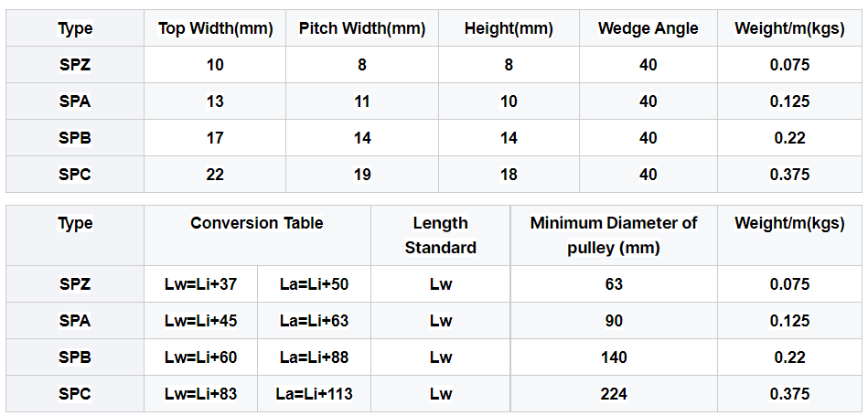Select the Pitch Width(mm) header cell
The width and height of the screenshot is (868, 416).
click(362, 28)
